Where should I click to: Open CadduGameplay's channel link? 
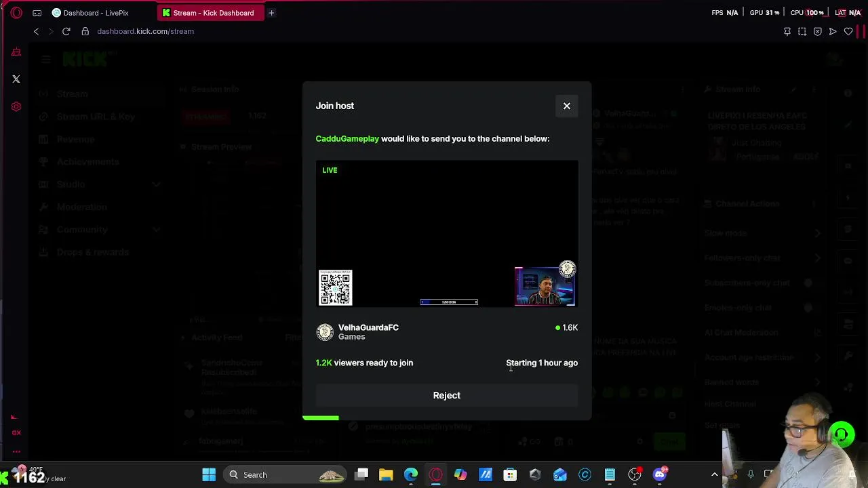(347, 139)
